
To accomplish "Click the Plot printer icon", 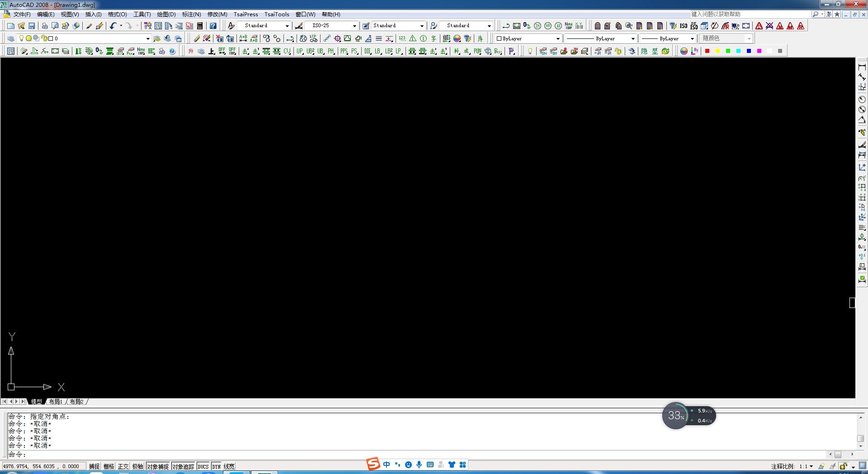I will (45, 26).
